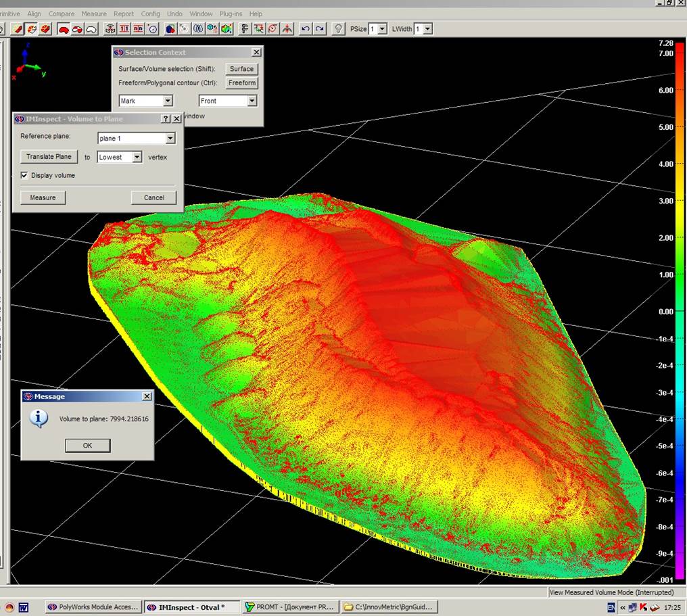Click the cyan cube toolbar icon
The width and height of the screenshot is (687, 616).
pyautogui.click(x=212, y=29)
